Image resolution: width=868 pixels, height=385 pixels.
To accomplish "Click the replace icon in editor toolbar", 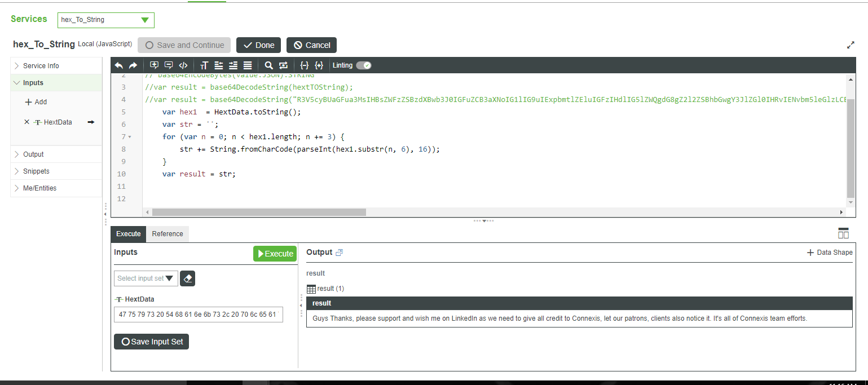I will [x=284, y=65].
